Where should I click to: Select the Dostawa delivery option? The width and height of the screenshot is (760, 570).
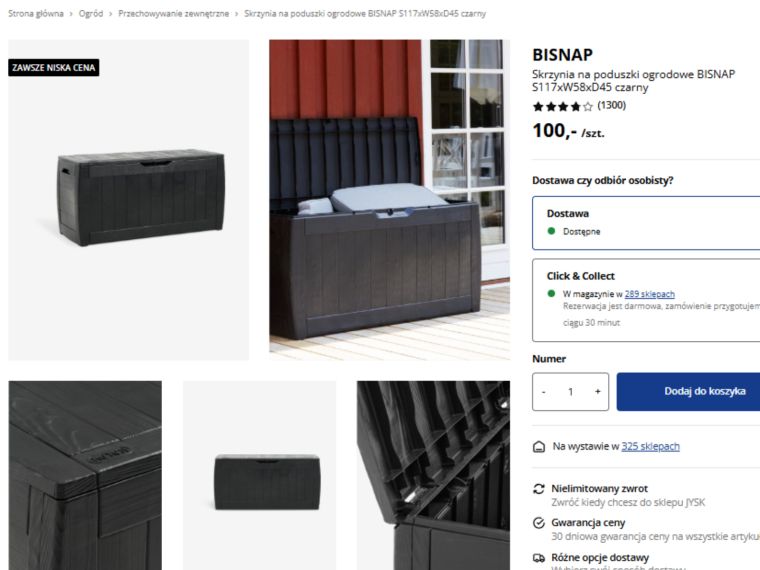point(646,223)
